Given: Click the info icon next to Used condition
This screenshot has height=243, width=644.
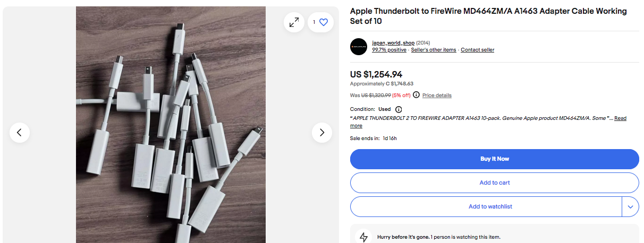Looking at the screenshot, I should (399, 109).
